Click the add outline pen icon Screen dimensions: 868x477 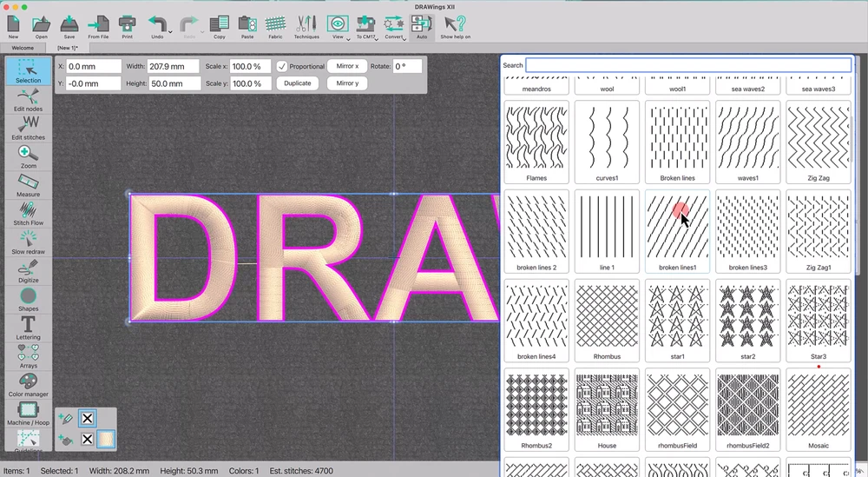click(65, 419)
